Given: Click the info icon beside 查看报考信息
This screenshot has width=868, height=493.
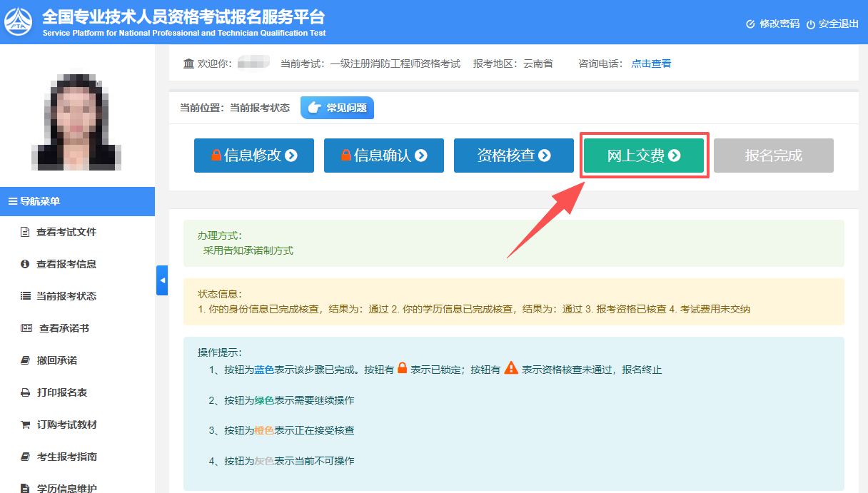Looking at the screenshot, I should [x=25, y=264].
